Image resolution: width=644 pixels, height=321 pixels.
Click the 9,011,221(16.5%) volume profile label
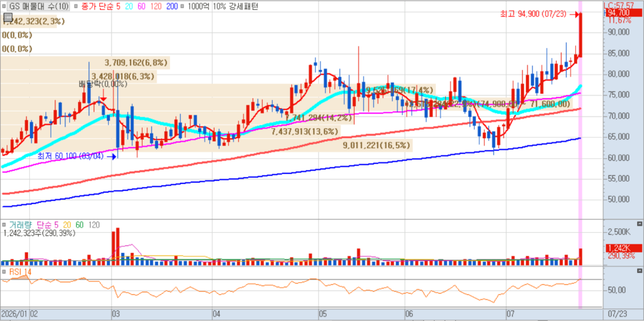tap(376, 145)
